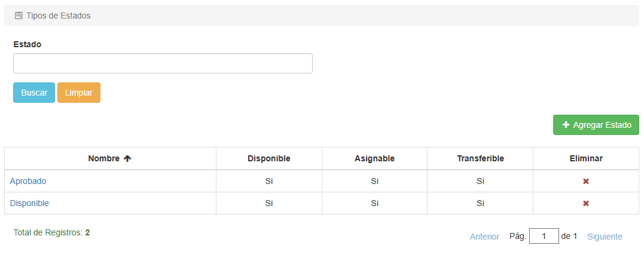This screenshot has width=644, height=270.
Task: Go to the next page with Siguiente
Action: click(x=605, y=237)
